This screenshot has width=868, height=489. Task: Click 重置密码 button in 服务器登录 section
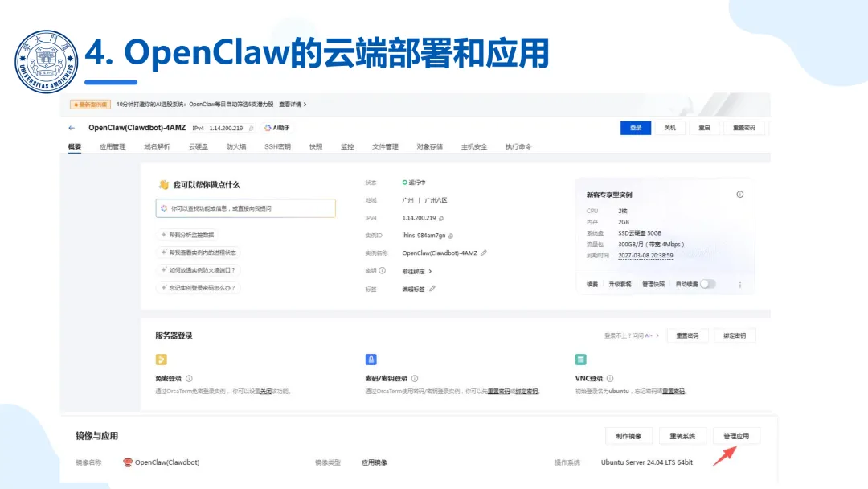(687, 335)
